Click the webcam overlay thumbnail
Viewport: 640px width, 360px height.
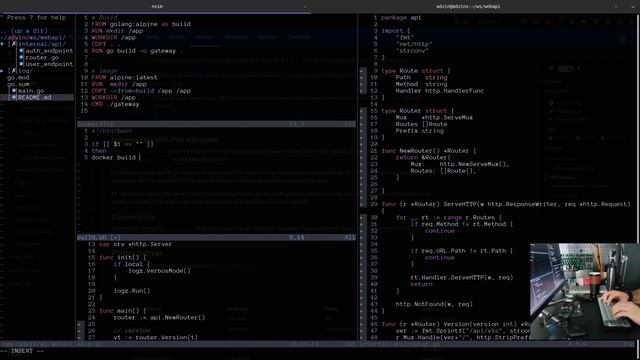(584, 291)
